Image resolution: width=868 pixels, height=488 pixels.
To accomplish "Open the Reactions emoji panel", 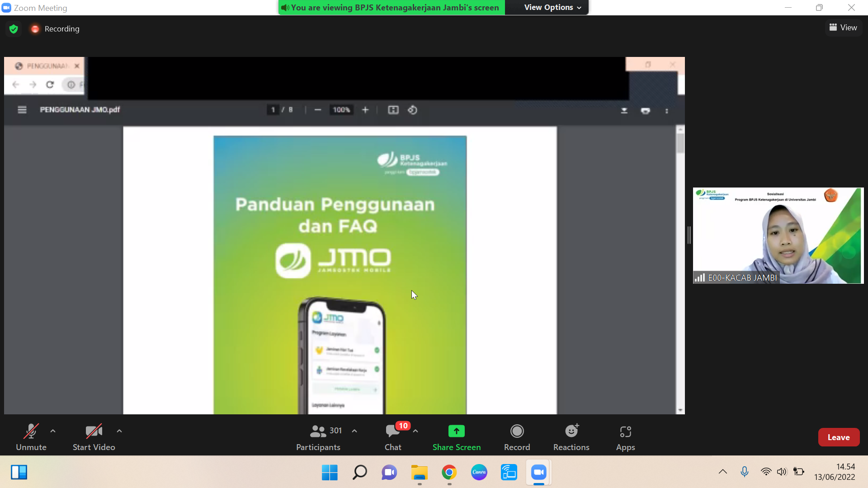I will (x=571, y=437).
